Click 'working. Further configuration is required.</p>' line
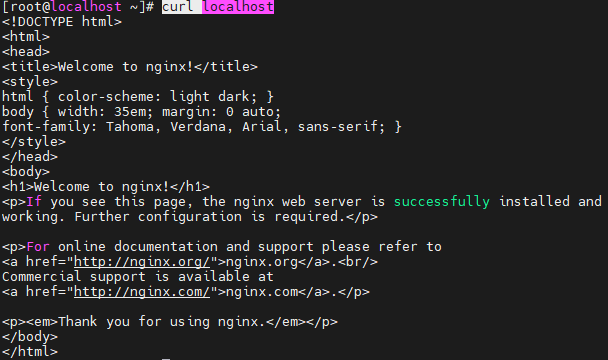 [190, 217]
